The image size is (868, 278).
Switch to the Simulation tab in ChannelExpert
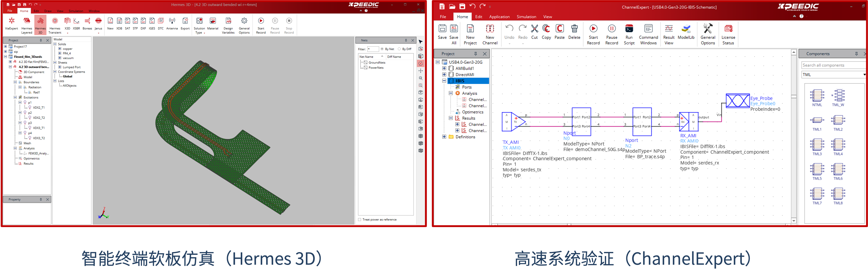pos(526,17)
